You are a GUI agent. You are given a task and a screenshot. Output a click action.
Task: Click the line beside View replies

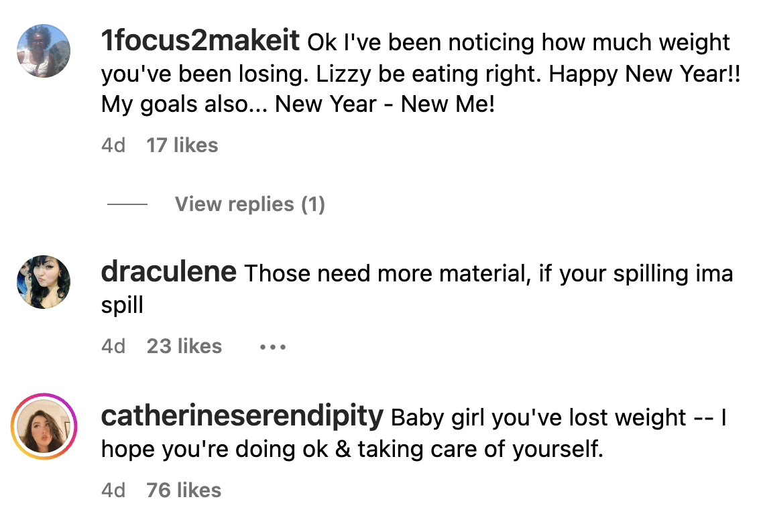(x=127, y=204)
